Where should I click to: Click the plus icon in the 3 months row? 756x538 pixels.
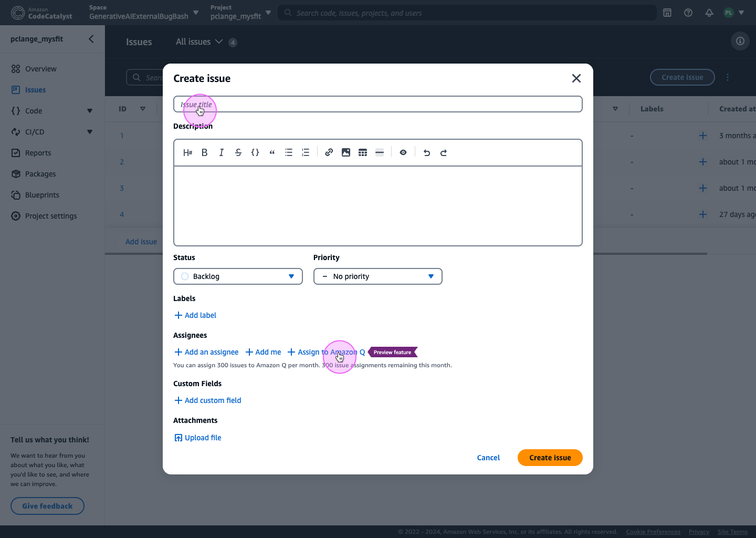(x=703, y=136)
